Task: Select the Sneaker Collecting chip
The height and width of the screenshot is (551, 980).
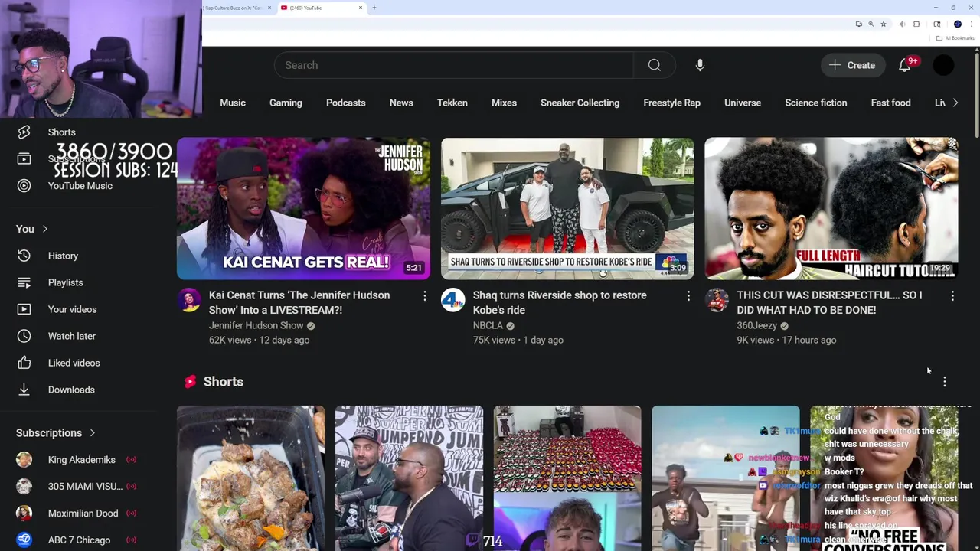Action: click(580, 103)
